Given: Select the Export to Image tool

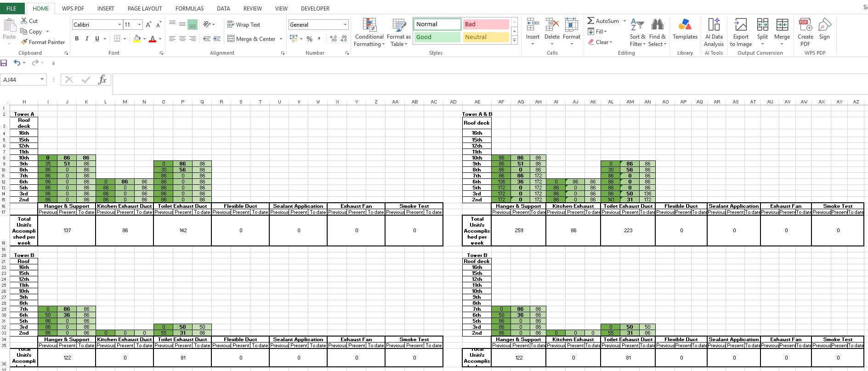Looking at the screenshot, I should click(741, 32).
